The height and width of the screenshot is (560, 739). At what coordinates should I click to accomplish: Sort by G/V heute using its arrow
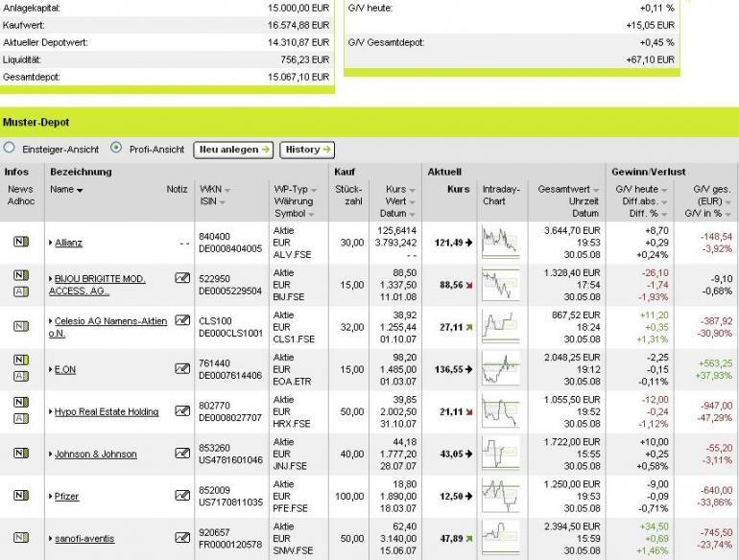pyautogui.click(x=664, y=190)
